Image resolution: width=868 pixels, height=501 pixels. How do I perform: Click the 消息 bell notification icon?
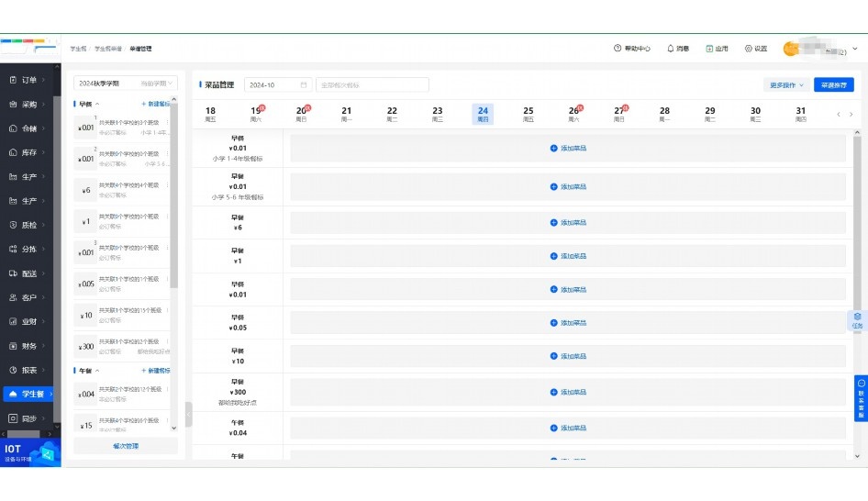pyautogui.click(x=670, y=49)
